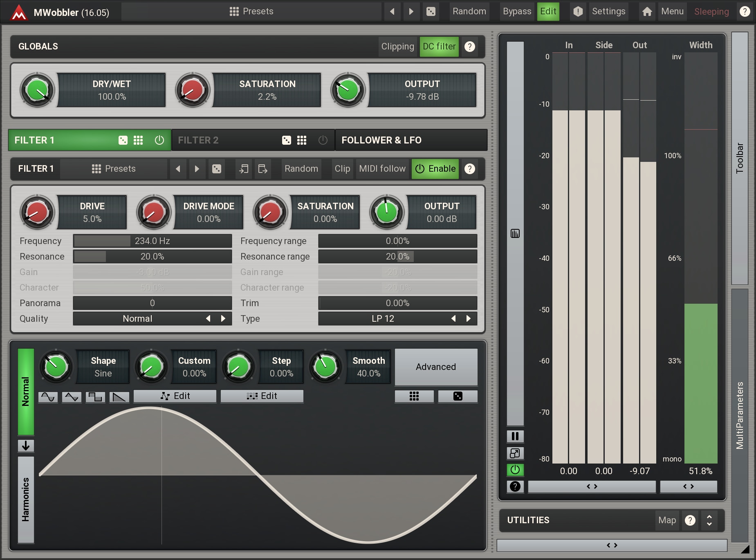The image size is (756, 560).
Task: Toggle the Bypass button
Action: [x=517, y=11]
